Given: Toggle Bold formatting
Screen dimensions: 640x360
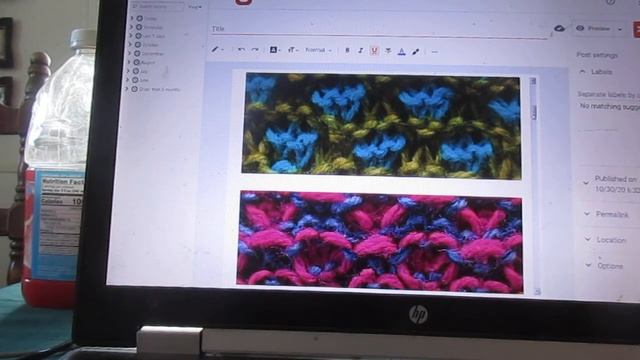Looking at the screenshot, I should pyautogui.click(x=347, y=51).
